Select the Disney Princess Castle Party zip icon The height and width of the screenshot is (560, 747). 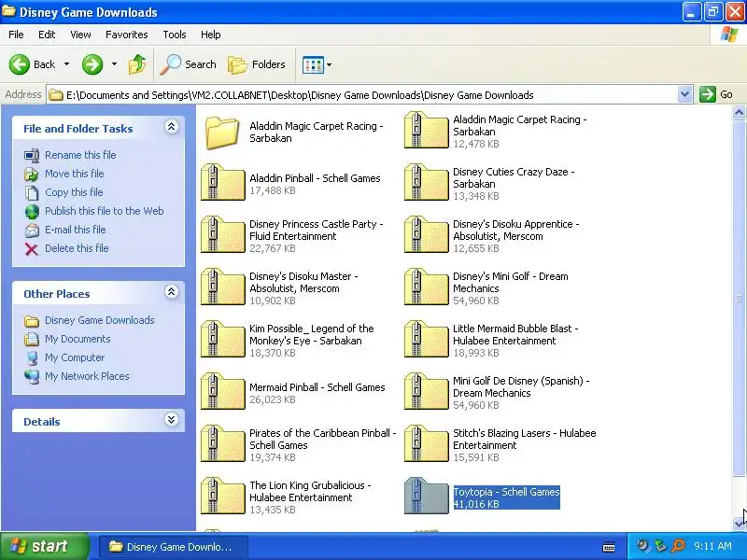tap(222, 235)
